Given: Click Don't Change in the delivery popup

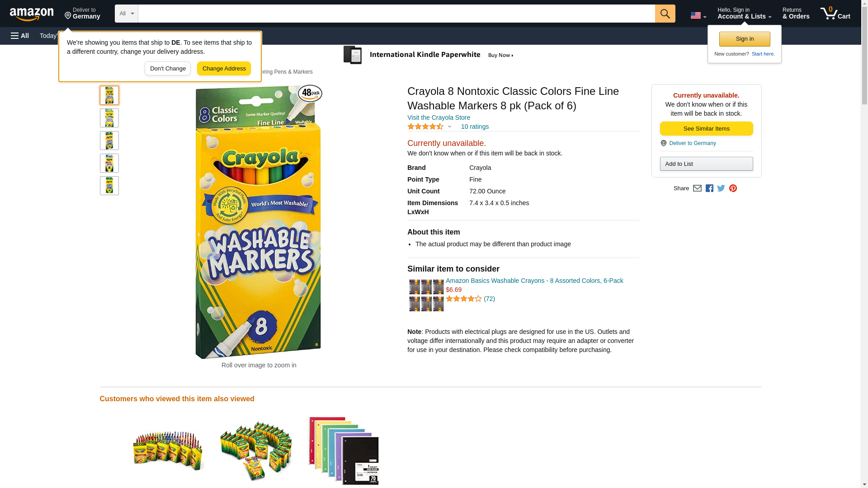Looking at the screenshot, I should (x=168, y=69).
